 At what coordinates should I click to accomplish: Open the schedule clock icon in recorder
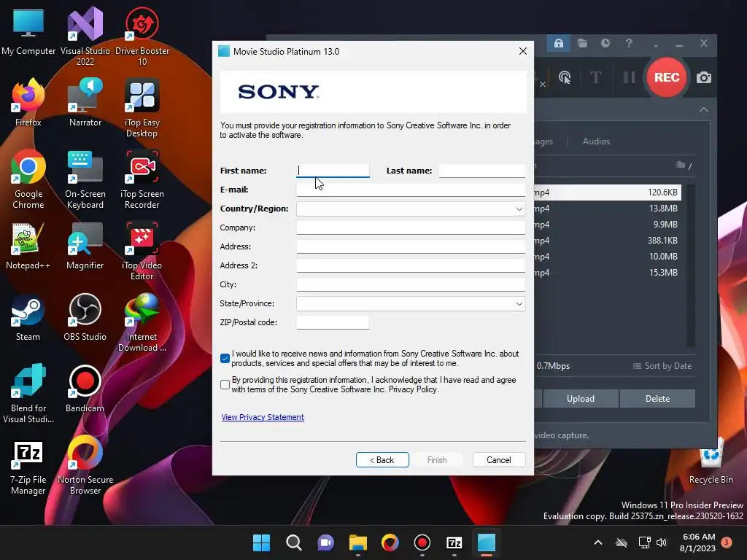[x=605, y=43]
